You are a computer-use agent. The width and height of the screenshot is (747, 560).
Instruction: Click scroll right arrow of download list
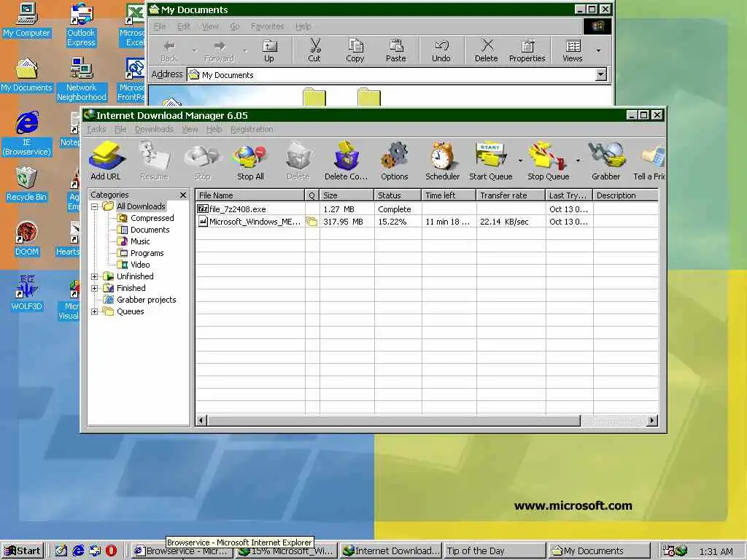652,421
